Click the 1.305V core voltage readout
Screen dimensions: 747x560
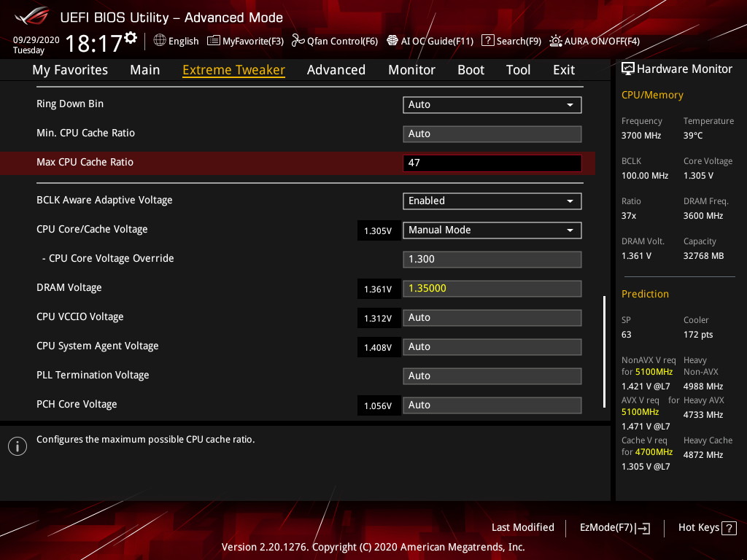[378, 231]
